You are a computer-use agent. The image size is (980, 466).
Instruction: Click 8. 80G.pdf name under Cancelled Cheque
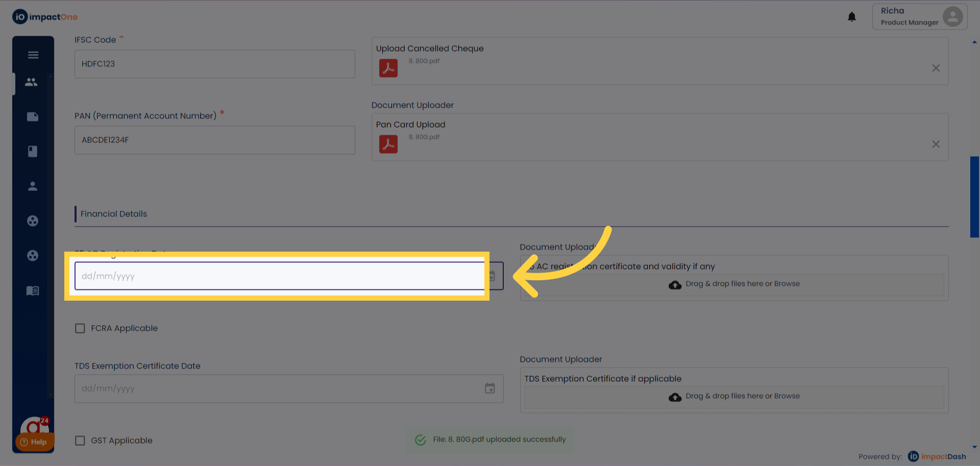click(424, 61)
